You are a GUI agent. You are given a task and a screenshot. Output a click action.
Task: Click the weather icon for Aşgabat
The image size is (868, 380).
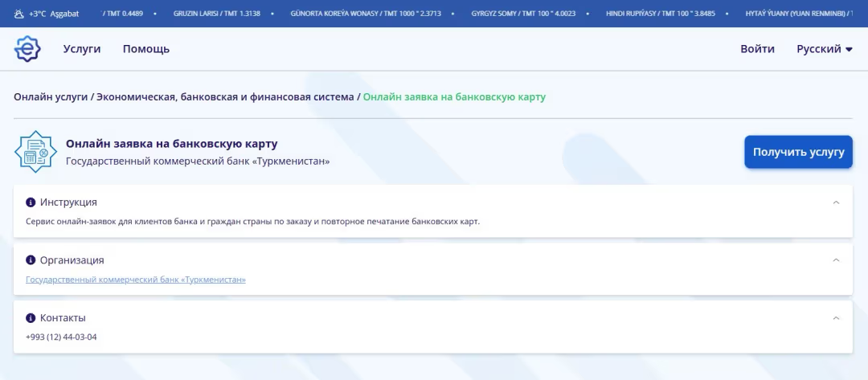[x=18, y=14]
